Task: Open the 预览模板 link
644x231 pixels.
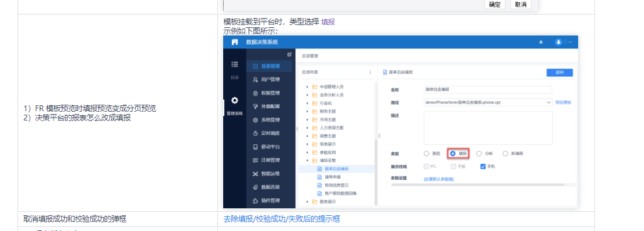Action: [x=563, y=102]
